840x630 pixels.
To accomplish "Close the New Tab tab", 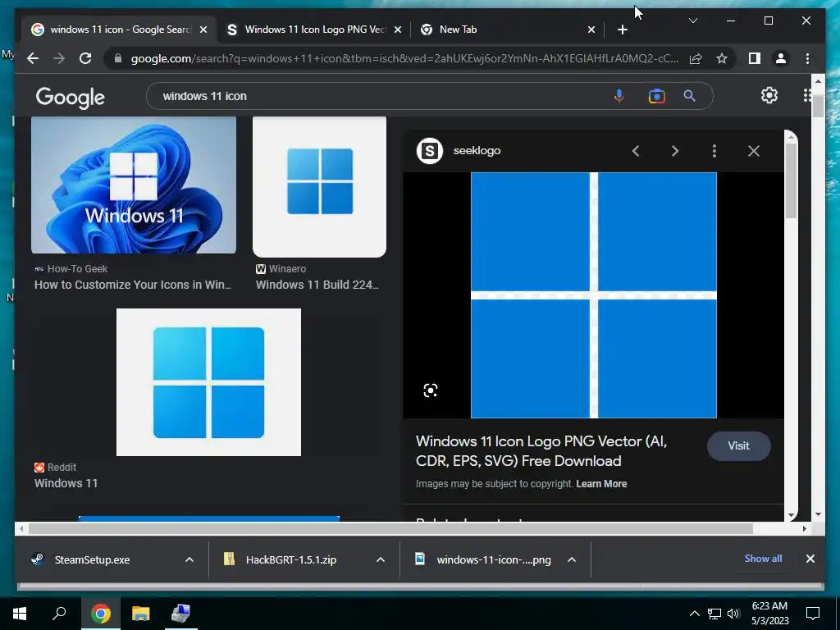I will pos(591,30).
